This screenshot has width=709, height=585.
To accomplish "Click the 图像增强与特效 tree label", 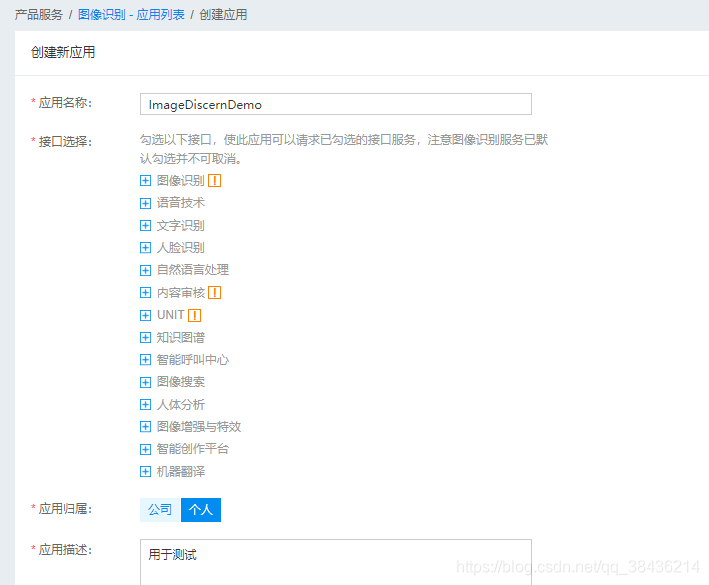I will tap(199, 427).
